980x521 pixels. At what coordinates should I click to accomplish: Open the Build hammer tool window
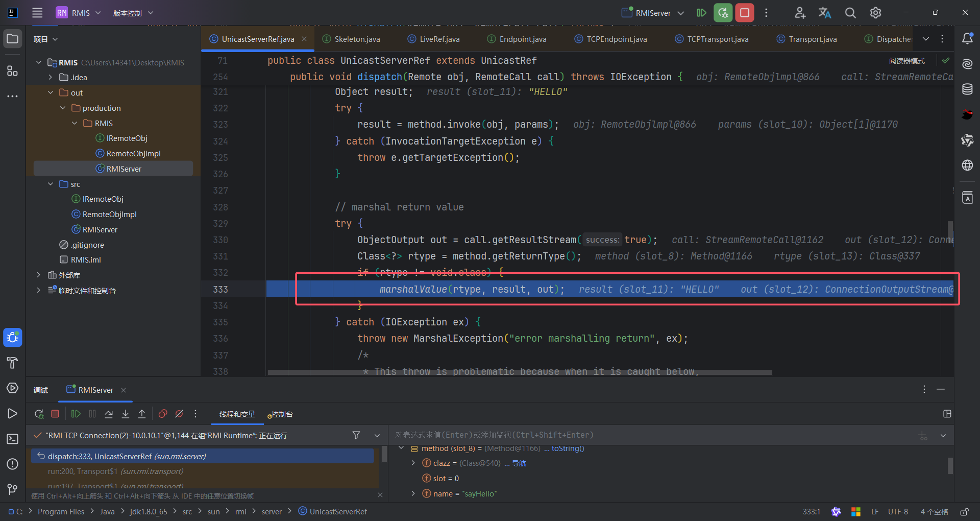13,363
